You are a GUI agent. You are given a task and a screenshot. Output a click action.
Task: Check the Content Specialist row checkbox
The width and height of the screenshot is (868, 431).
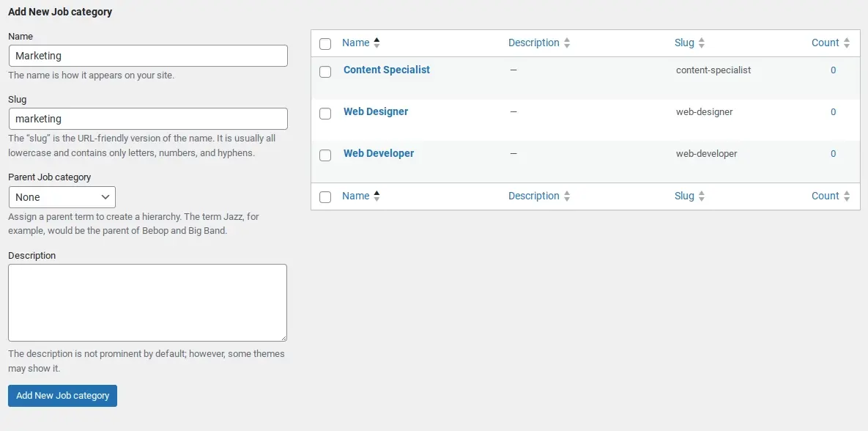[x=325, y=71]
